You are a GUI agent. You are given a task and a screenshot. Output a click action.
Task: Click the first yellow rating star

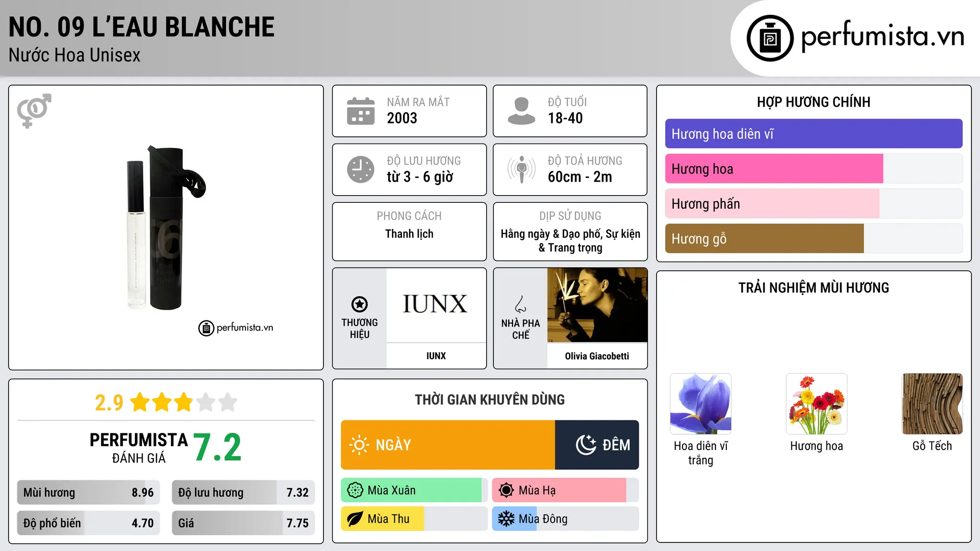point(140,402)
